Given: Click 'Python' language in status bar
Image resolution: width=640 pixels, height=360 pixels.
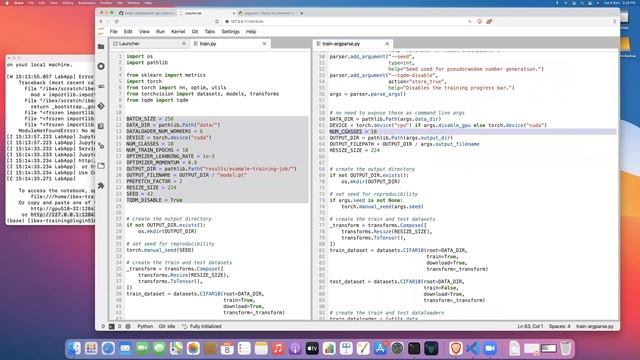Looking at the screenshot, I should click(x=145, y=327).
